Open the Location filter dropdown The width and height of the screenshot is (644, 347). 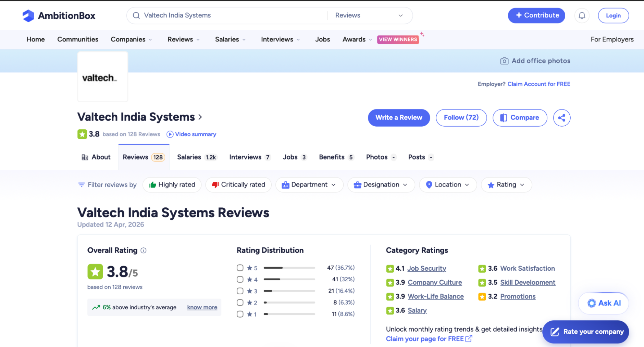(448, 185)
